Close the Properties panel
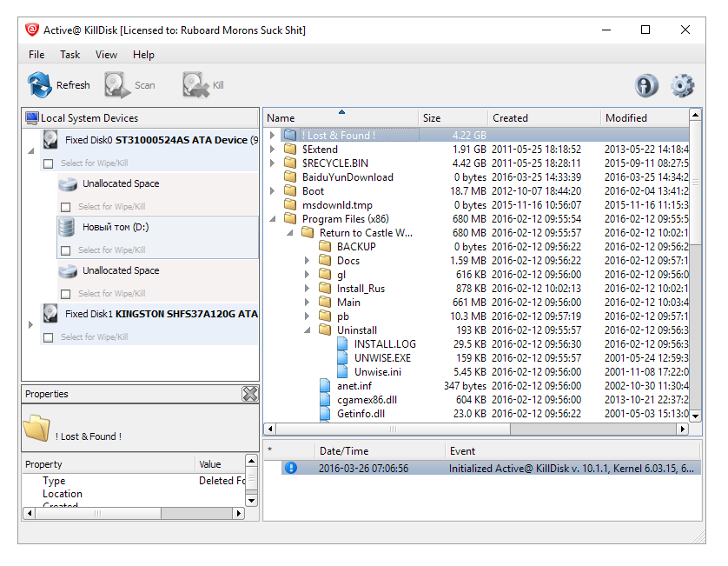Screen dimensions: 728x566 tap(250, 394)
